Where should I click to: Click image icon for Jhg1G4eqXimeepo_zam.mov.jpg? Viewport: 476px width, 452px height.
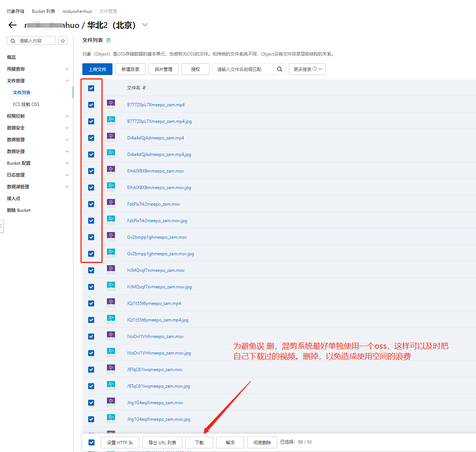pos(111,418)
